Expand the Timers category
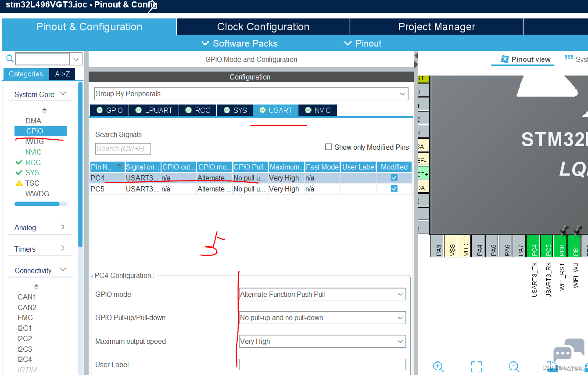The width and height of the screenshot is (588, 375). [x=63, y=248]
